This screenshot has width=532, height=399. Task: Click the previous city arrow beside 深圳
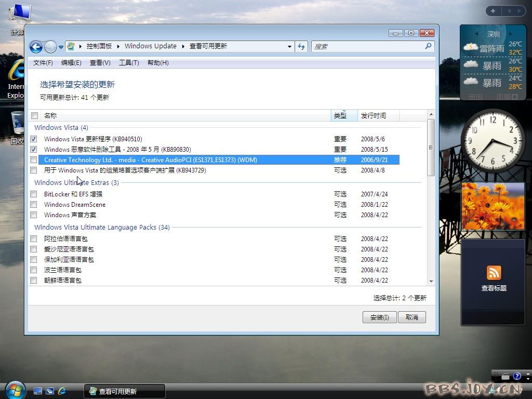click(477, 34)
